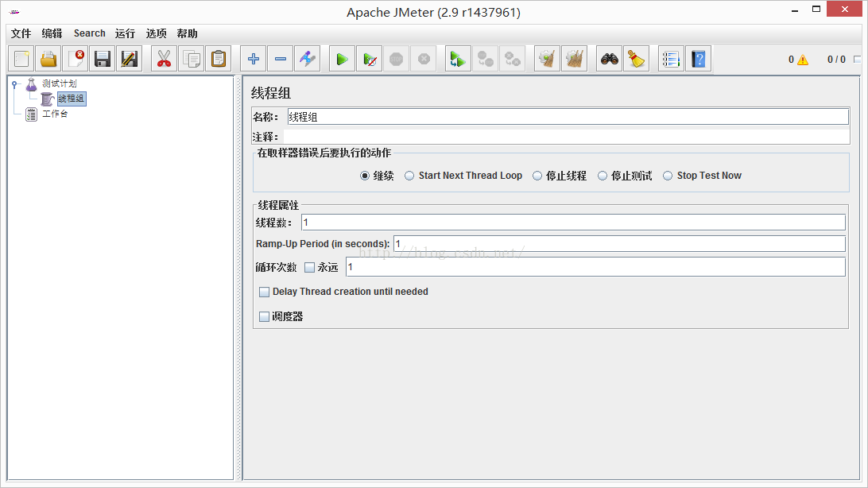Image resolution: width=868 pixels, height=488 pixels.
Task: Open the function helper dialog icon
Action: click(672, 59)
